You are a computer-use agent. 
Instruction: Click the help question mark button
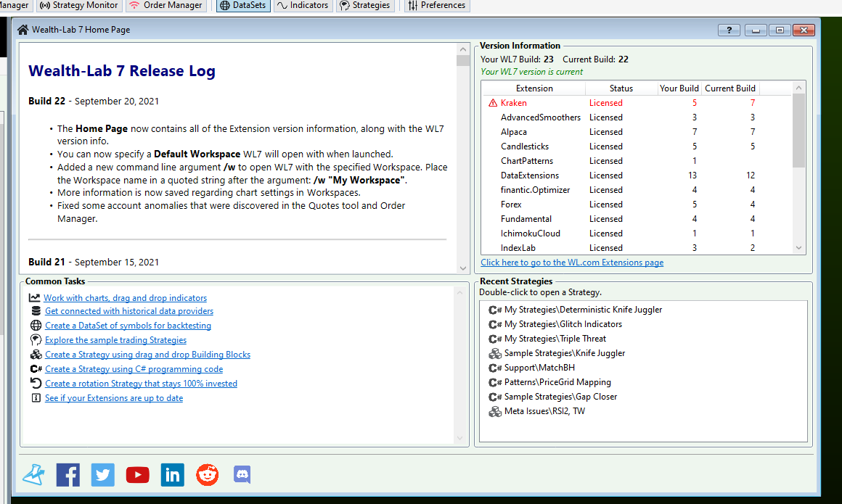click(x=728, y=30)
